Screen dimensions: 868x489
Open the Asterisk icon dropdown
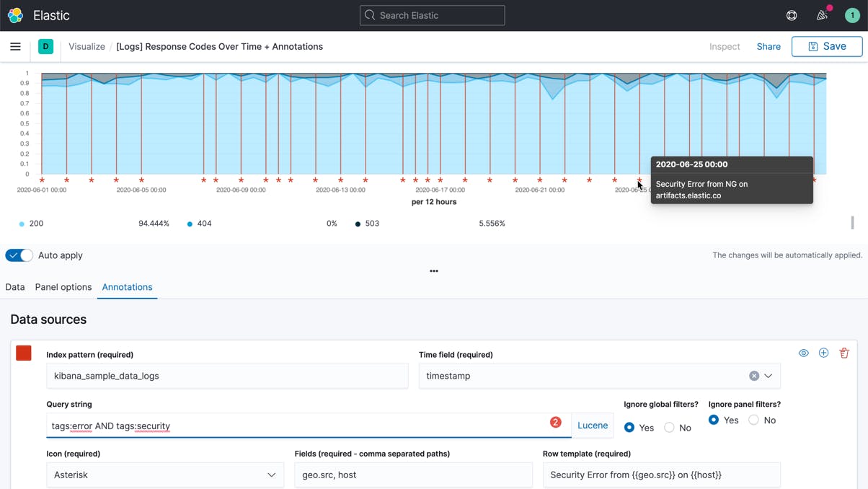click(165, 475)
